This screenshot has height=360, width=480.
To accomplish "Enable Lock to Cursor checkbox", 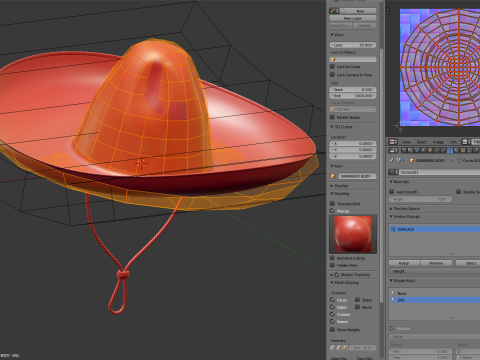I will 332,66.
